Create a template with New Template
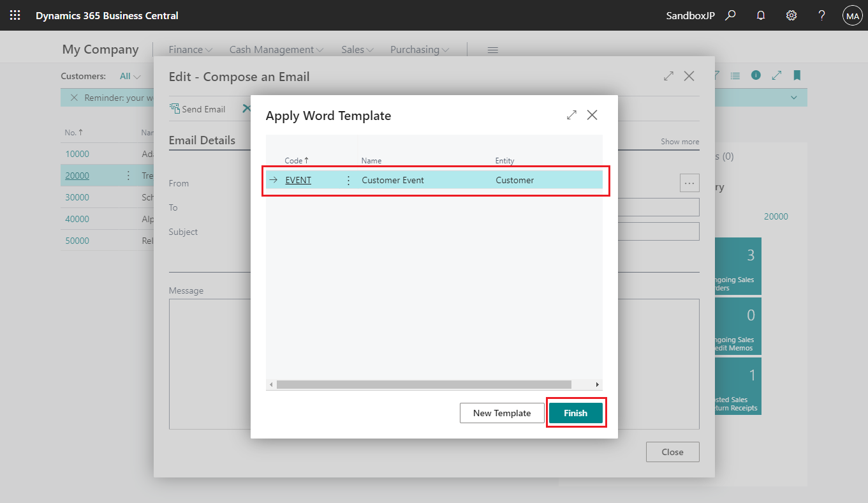 502,413
